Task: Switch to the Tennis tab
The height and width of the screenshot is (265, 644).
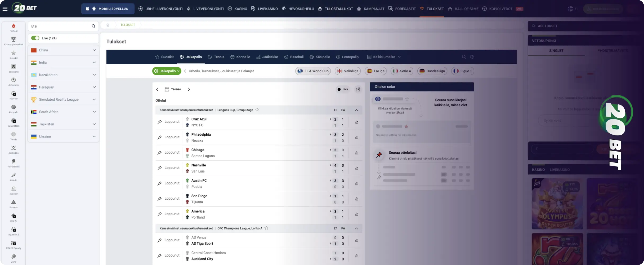Action: 216,57
